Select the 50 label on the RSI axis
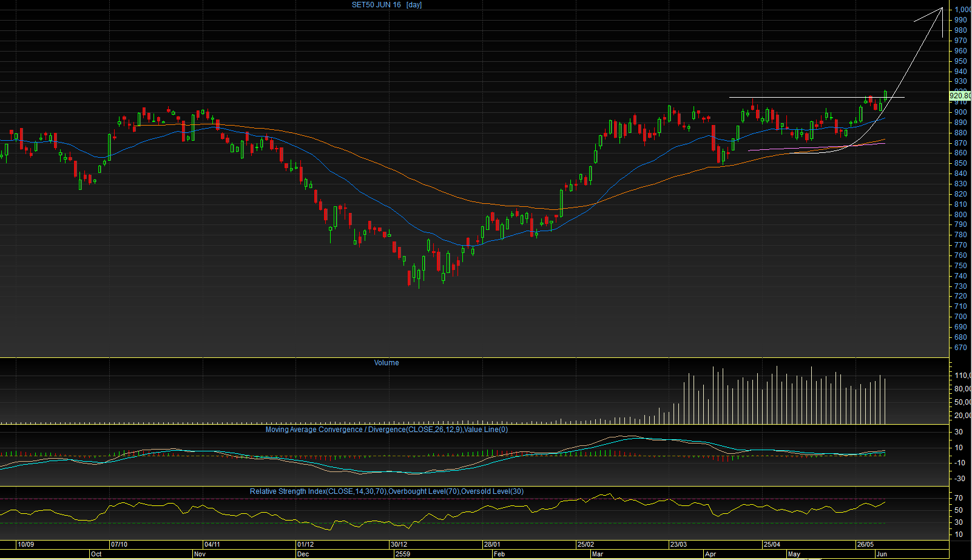Image resolution: width=972 pixels, height=560 pixels. [959, 510]
